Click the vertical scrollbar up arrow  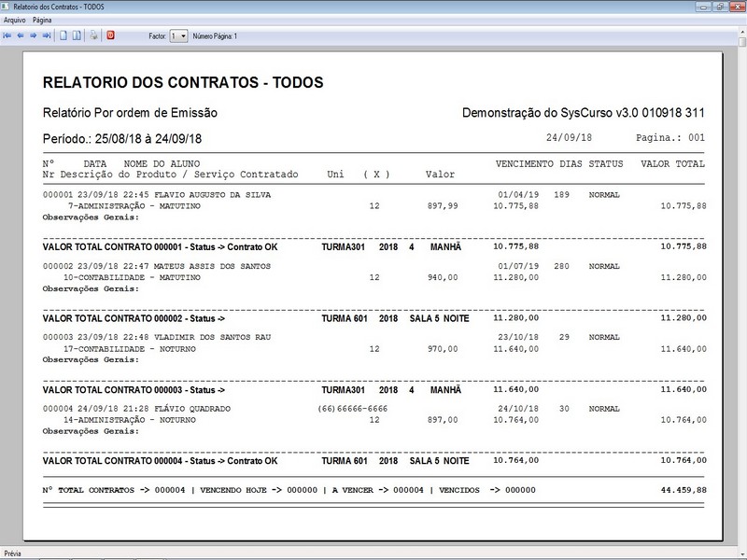coord(742,33)
